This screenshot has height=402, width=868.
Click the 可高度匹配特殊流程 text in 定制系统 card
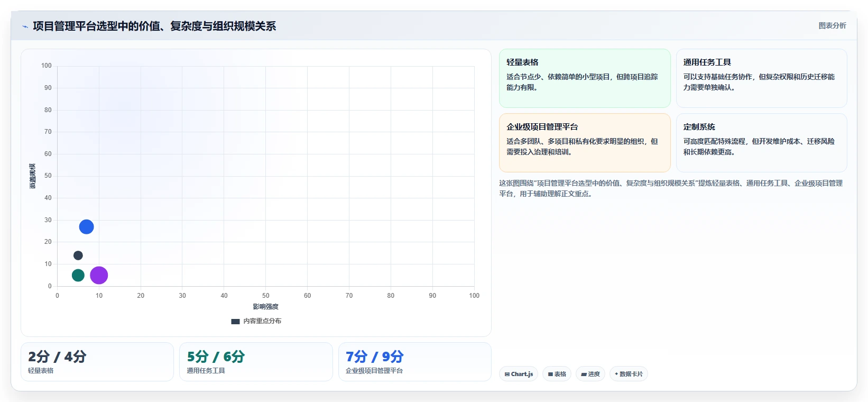[759, 147]
